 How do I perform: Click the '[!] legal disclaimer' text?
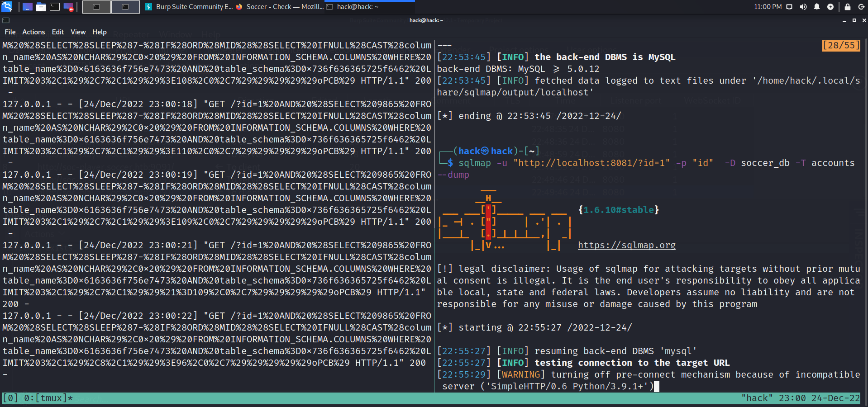[649, 286]
